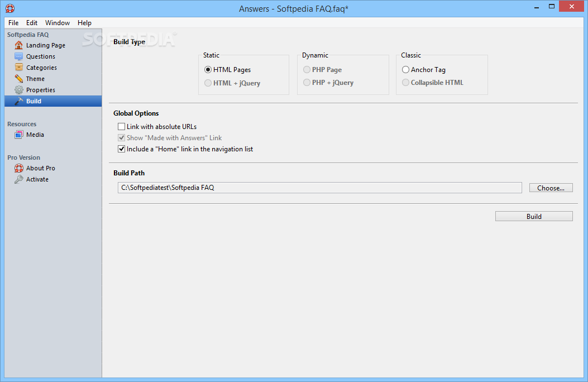This screenshot has width=588, height=382.
Task: Select the Build label in the sidebar
Action: tap(34, 101)
